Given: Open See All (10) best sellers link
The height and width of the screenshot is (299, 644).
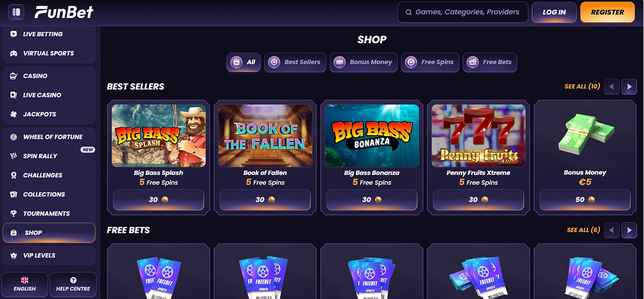Looking at the screenshot, I should (x=582, y=86).
